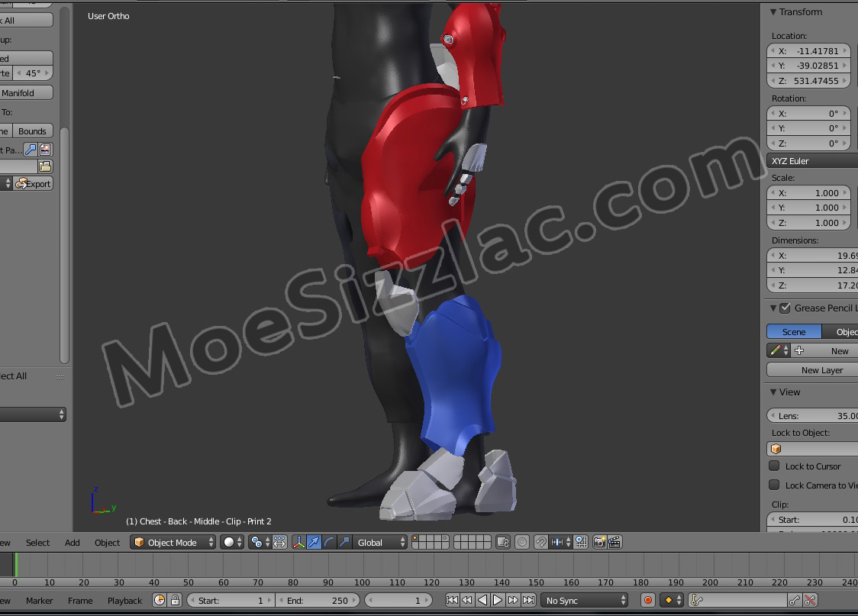Image resolution: width=858 pixels, height=616 pixels.
Task: Select the Scene grease pencil source
Action: tap(793, 331)
